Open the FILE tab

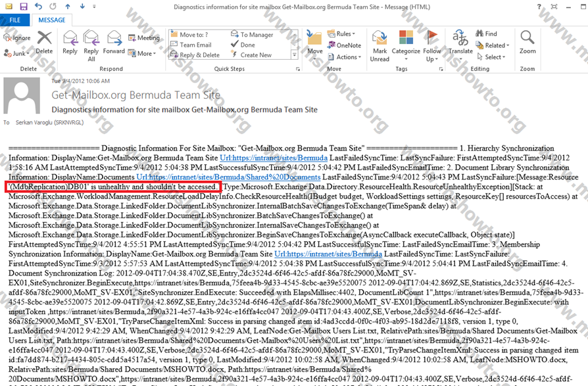click(x=14, y=20)
